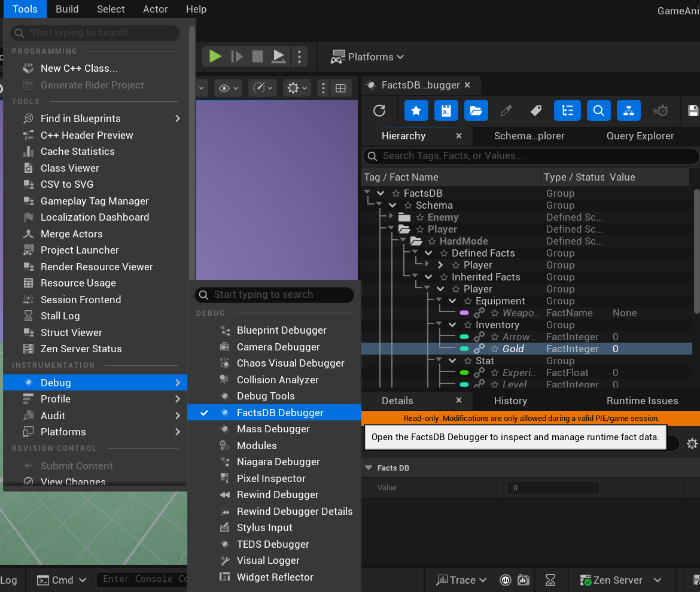Open the Audit submenu
The width and height of the screenshot is (700, 592).
[95, 416]
